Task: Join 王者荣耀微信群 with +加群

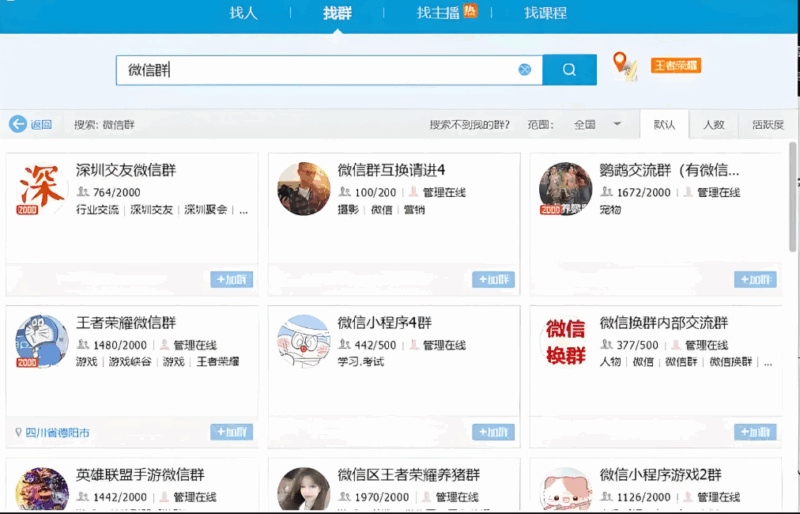Action: click(x=232, y=432)
